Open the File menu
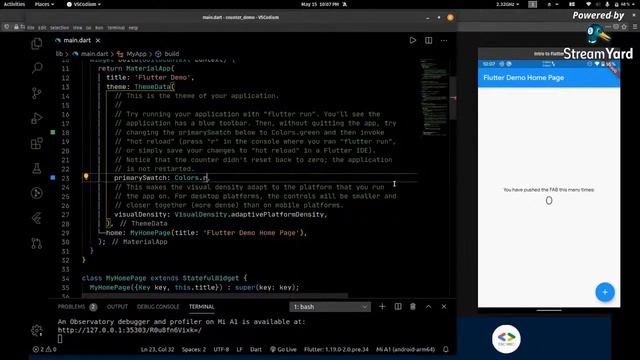640x360 pixels. point(31,28)
